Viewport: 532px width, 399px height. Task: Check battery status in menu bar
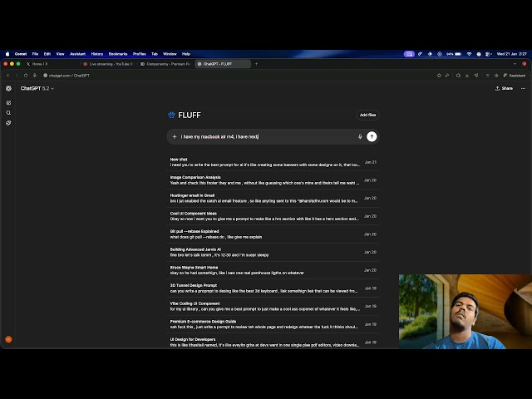tap(455, 54)
